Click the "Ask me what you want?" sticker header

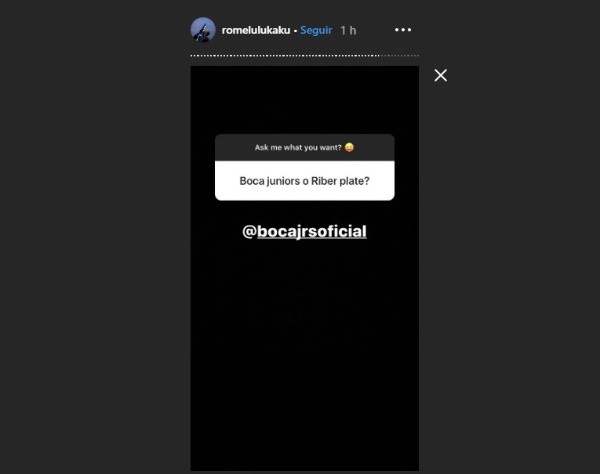305,147
